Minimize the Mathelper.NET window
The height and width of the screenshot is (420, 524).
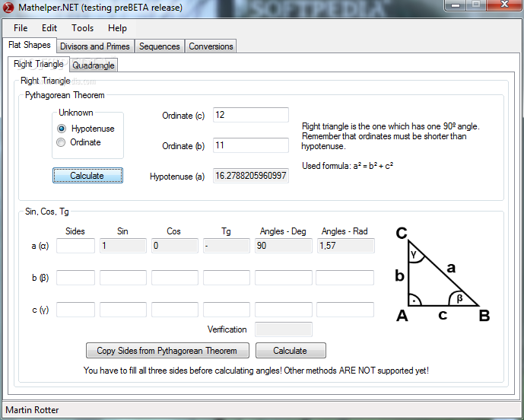click(x=455, y=5)
